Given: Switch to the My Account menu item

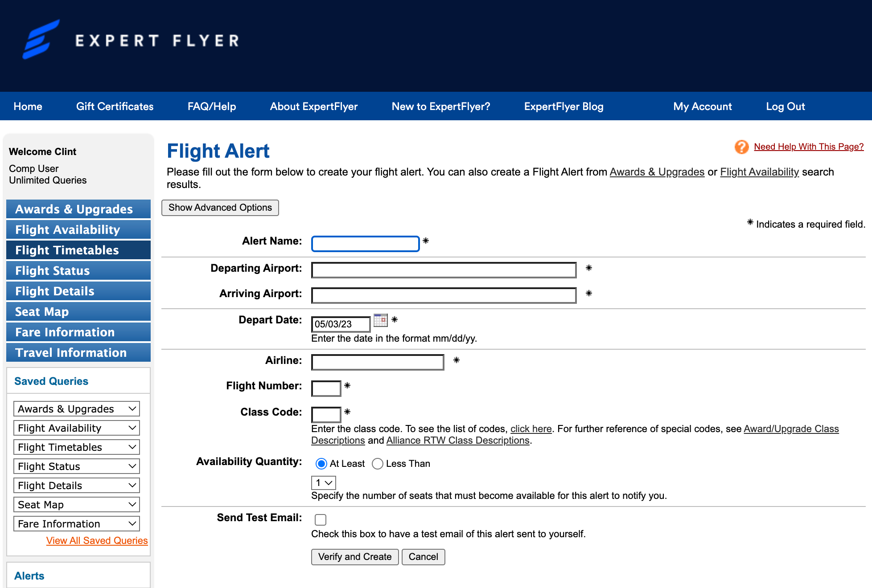Looking at the screenshot, I should pyautogui.click(x=702, y=106).
